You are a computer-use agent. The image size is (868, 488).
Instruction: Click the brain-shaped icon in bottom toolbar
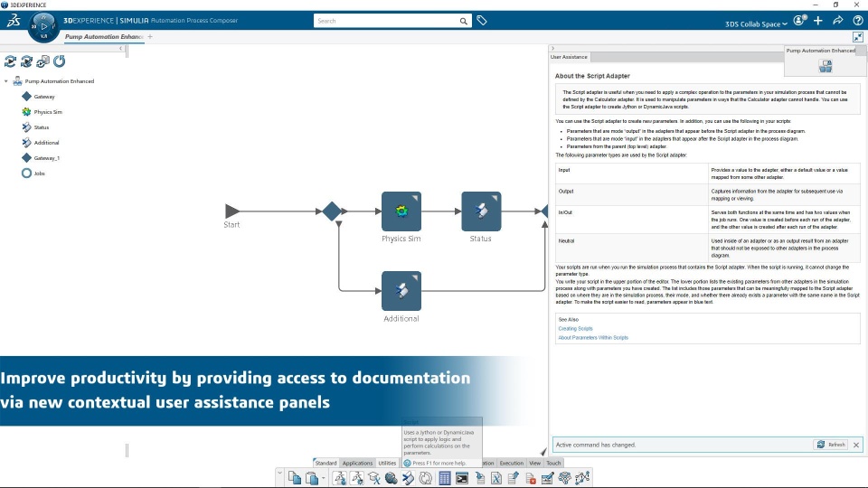[x=564, y=477]
